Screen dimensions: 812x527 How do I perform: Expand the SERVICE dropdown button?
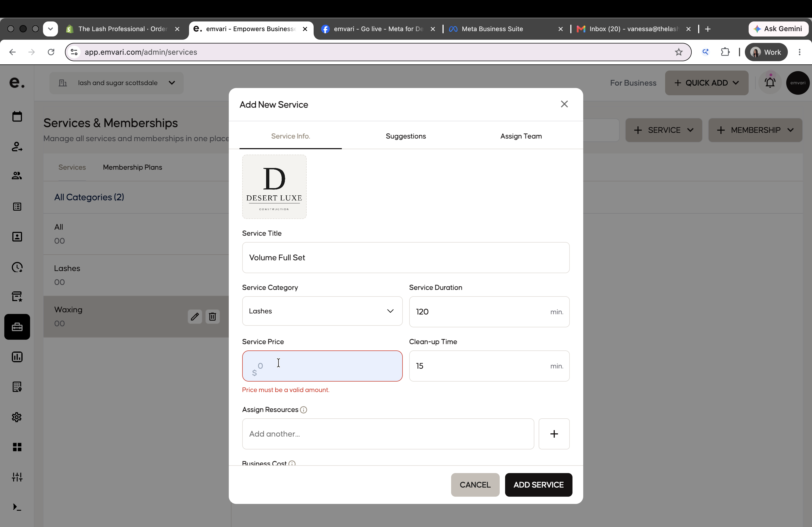point(664,130)
